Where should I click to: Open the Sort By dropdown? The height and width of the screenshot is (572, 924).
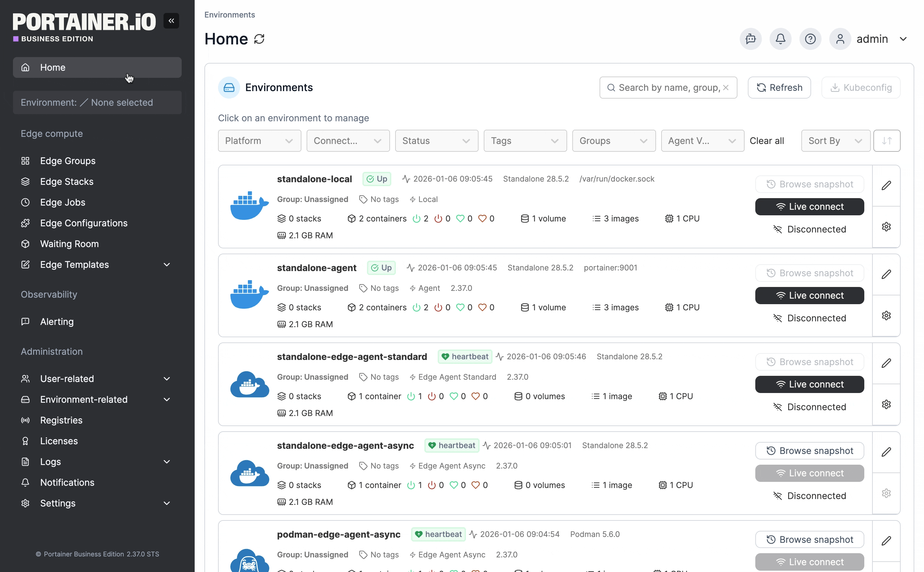click(835, 141)
